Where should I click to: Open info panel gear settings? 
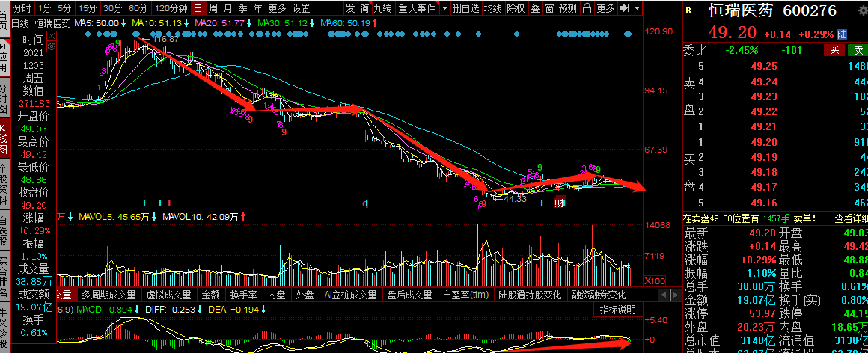coord(52,46)
